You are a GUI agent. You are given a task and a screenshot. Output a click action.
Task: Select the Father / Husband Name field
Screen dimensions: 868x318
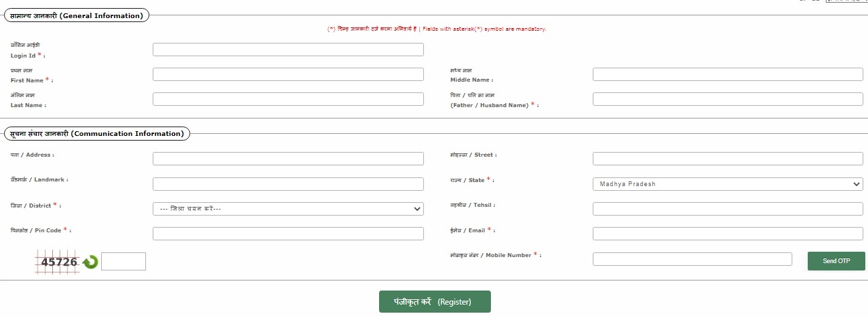click(x=728, y=99)
